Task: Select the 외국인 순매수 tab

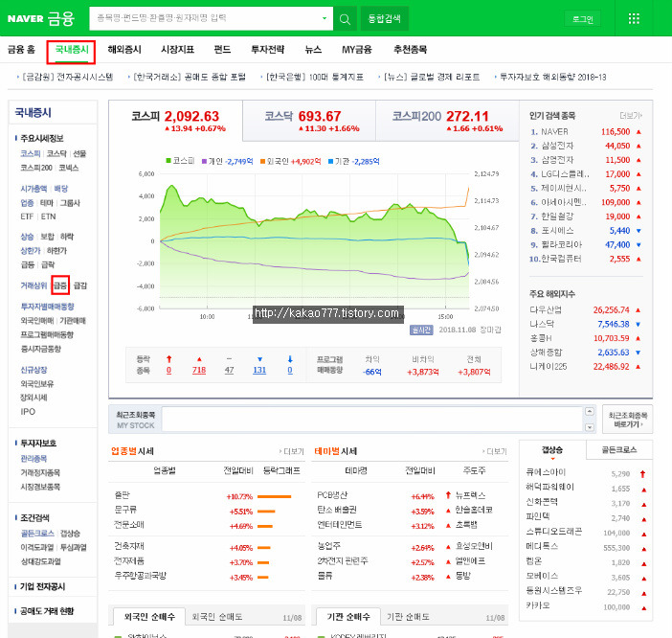Action: point(149,617)
